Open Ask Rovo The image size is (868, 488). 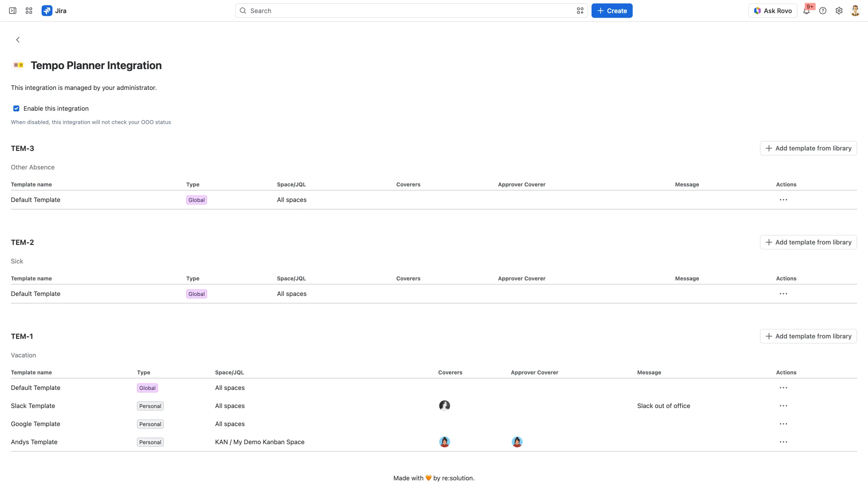[x=773, y=11]
